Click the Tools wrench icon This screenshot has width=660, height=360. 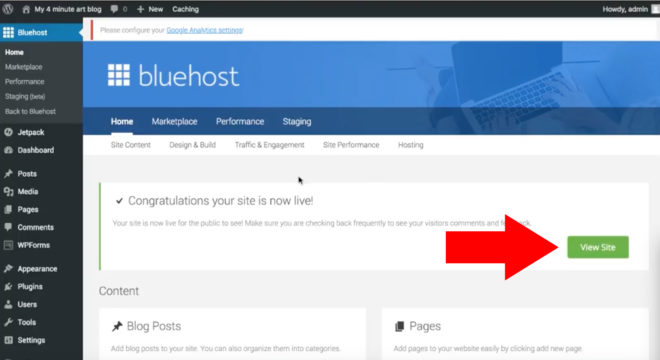8,322
